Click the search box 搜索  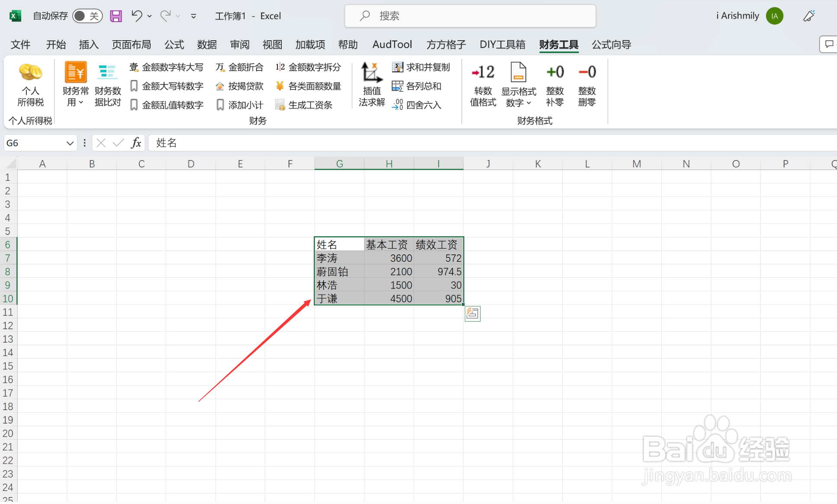coord(470,16)
